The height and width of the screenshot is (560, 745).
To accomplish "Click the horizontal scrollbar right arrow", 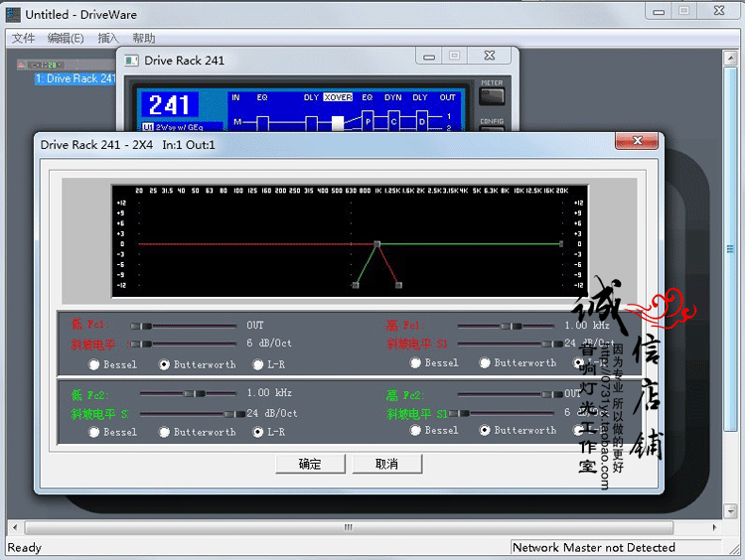I will (714, 527).
